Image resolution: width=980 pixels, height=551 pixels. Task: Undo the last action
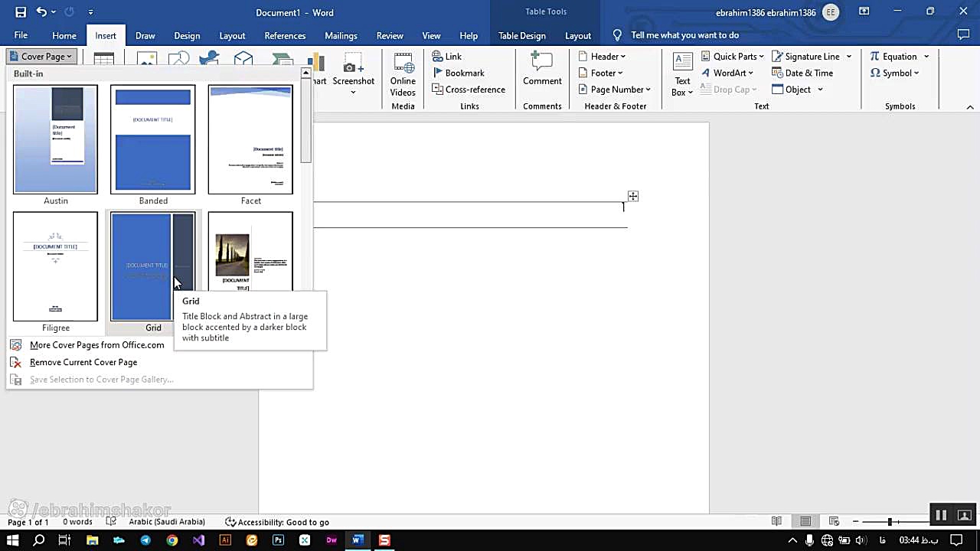(42, 12)
